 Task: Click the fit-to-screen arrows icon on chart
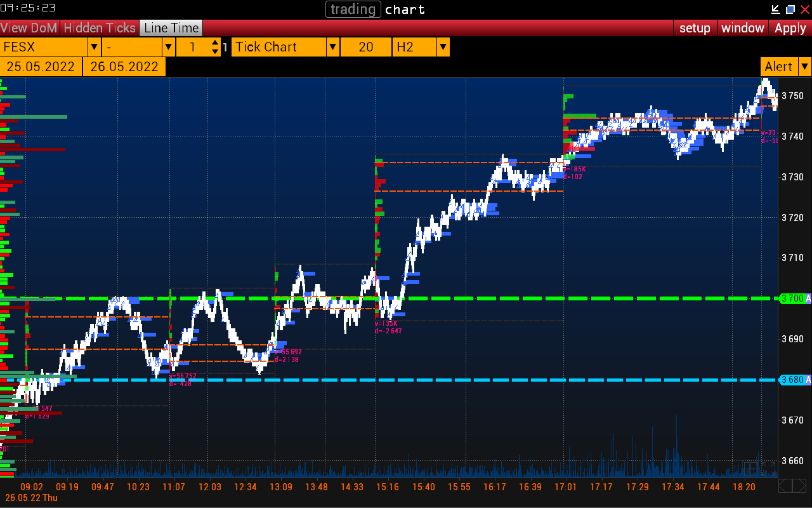pyautogui.click(x=769, y=469)
